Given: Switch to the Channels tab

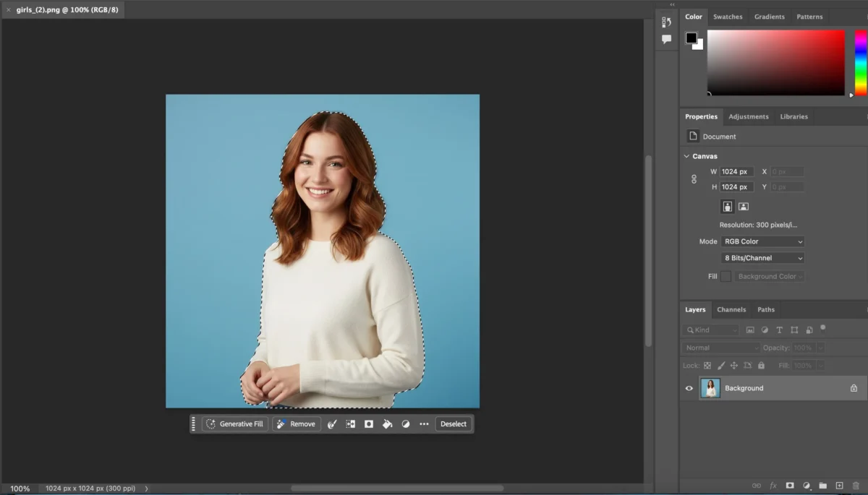Looking at the screenshot, I should point(731,309).
